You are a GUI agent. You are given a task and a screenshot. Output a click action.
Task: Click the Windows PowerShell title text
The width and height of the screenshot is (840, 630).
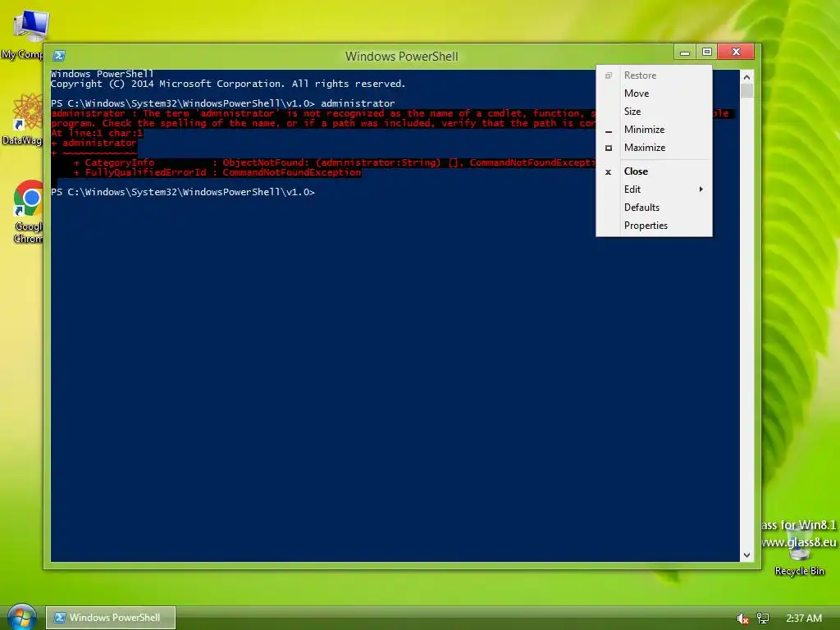(x=401, y=57)
